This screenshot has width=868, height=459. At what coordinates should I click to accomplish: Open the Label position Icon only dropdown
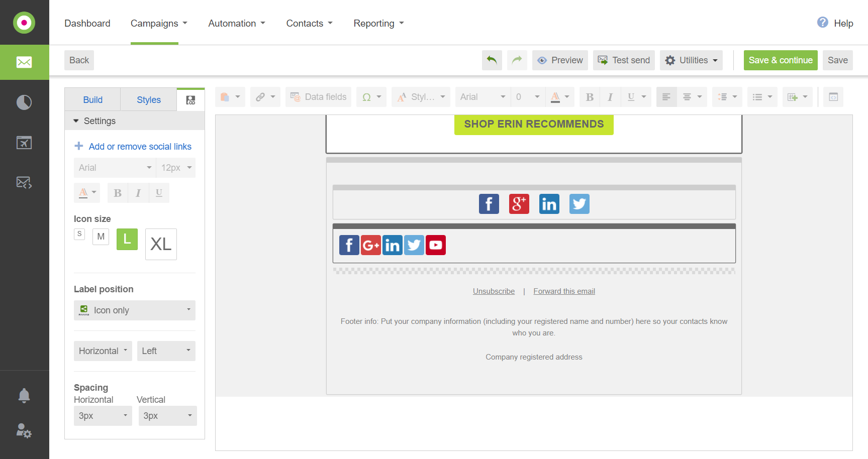click(135, 310)
